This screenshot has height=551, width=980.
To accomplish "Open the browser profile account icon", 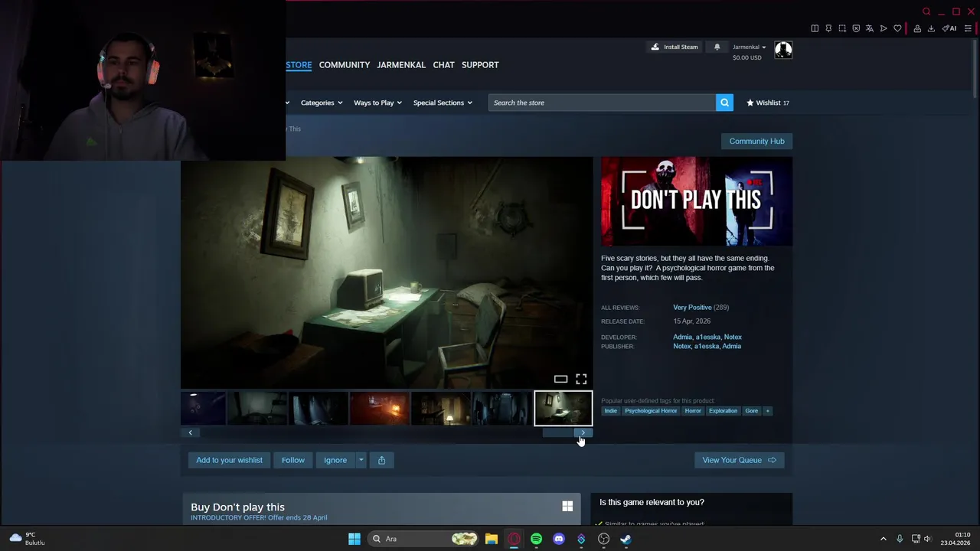I will (917, 28).
